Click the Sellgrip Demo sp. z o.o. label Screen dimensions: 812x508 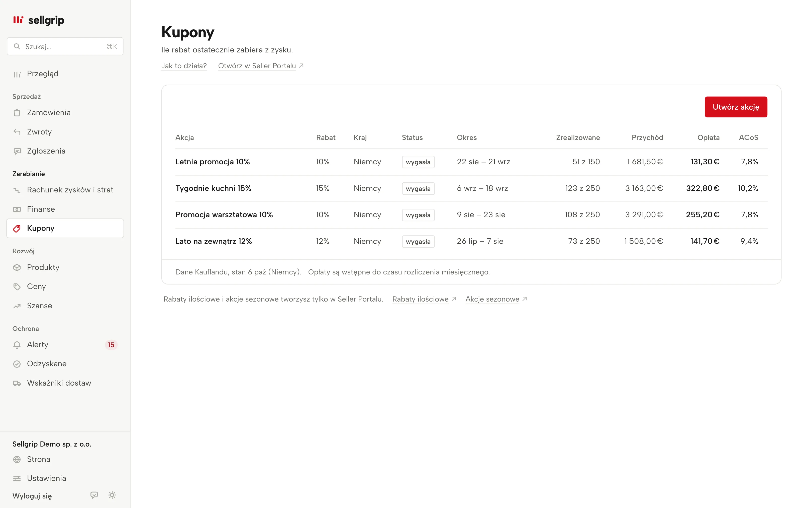[52, 444]
